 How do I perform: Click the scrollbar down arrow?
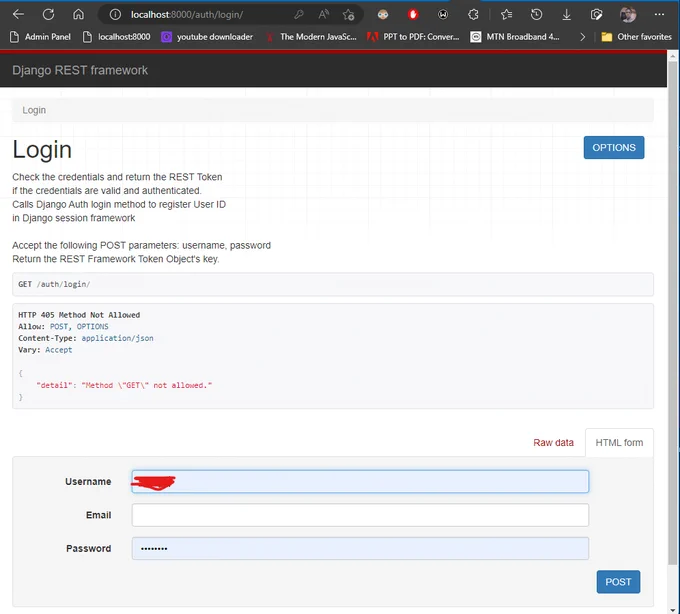point(673,609)
